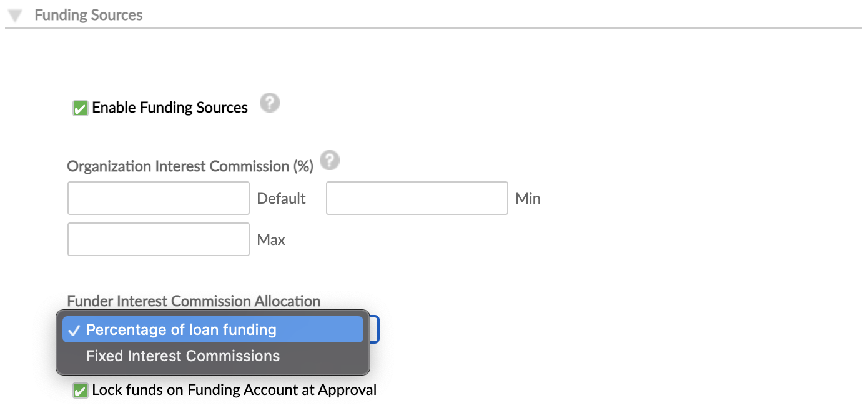View the Organization Interest Commission help icon
Screen dimensions: 868x420
click(330, 160)
